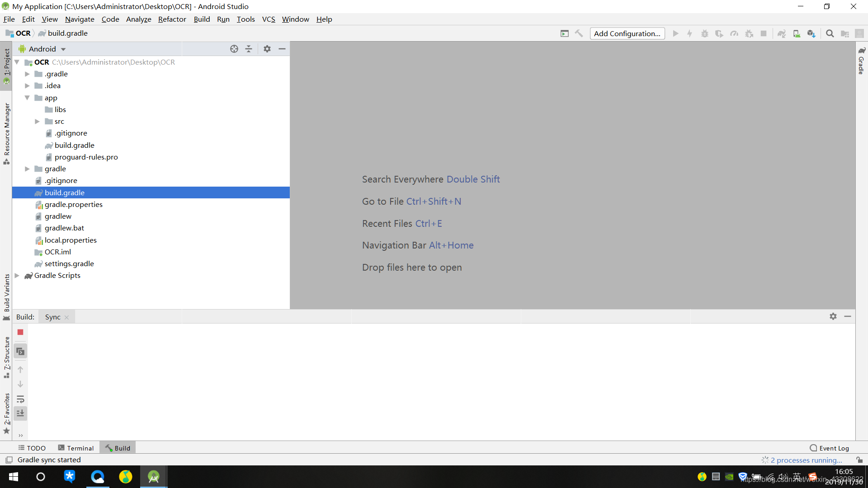This screenshot has height=488, width=868.
Task: Select settings.gradle file in tree
Action: click(69, 263)
